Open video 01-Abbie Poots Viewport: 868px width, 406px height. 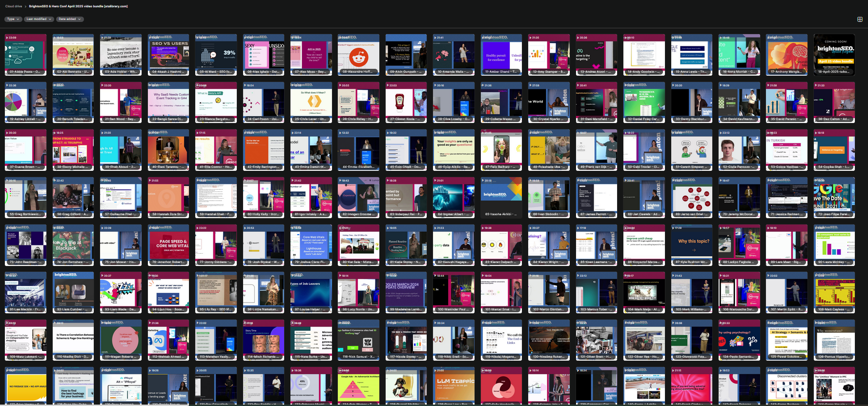[25, 54]
